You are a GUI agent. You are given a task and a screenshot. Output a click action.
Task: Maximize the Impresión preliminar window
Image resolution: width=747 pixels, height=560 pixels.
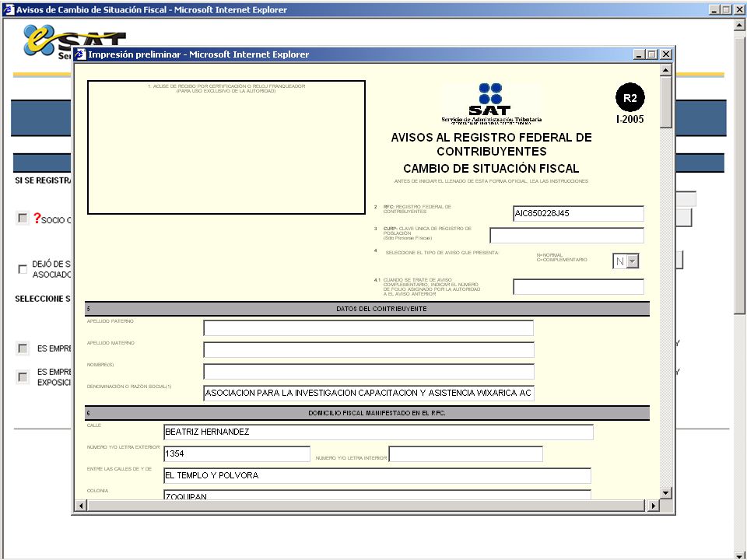[x=652, y=54]
